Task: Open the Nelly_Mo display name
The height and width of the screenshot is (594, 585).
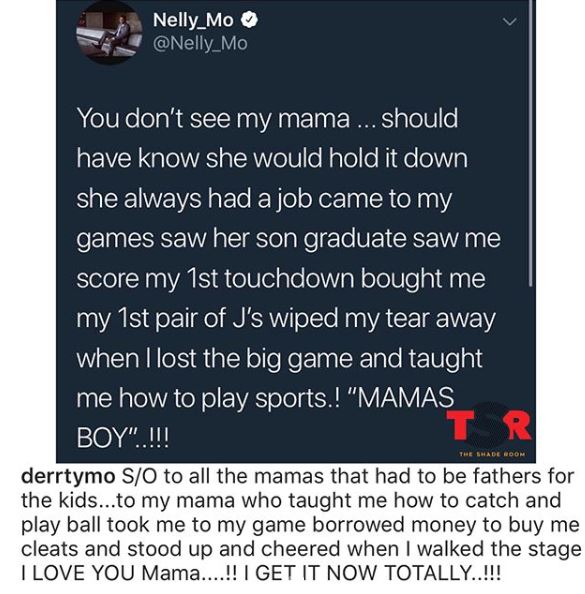Action: click(x=193, y=20)
